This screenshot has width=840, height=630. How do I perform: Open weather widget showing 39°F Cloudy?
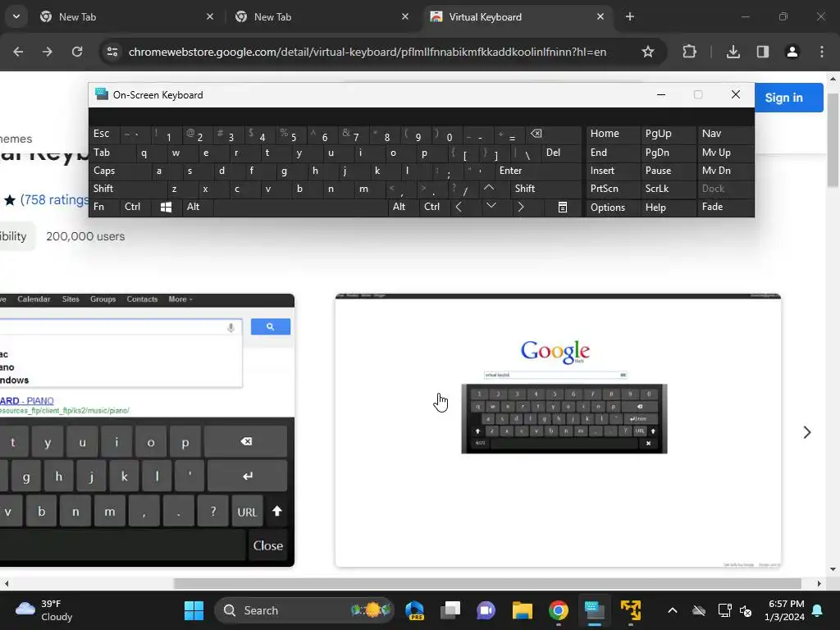[44, 610]
